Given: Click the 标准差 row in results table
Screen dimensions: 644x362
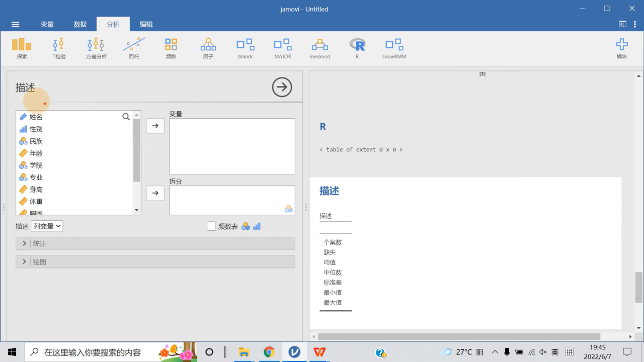Looking at the screenshot, I should (333, 282).
